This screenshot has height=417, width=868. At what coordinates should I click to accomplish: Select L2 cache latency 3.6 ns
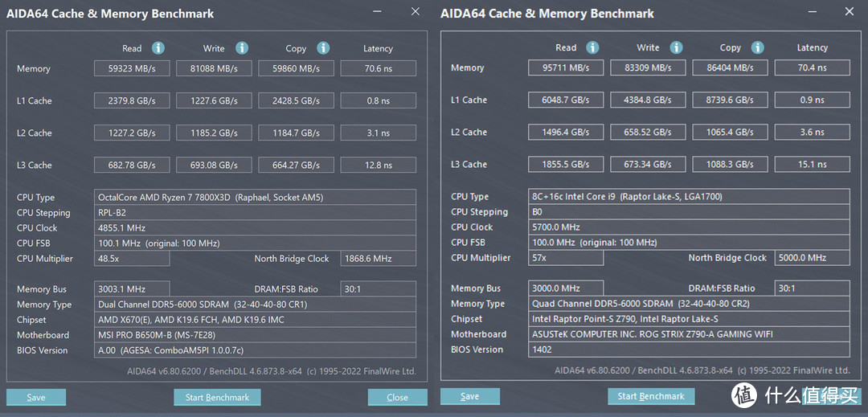pos(812,133)
